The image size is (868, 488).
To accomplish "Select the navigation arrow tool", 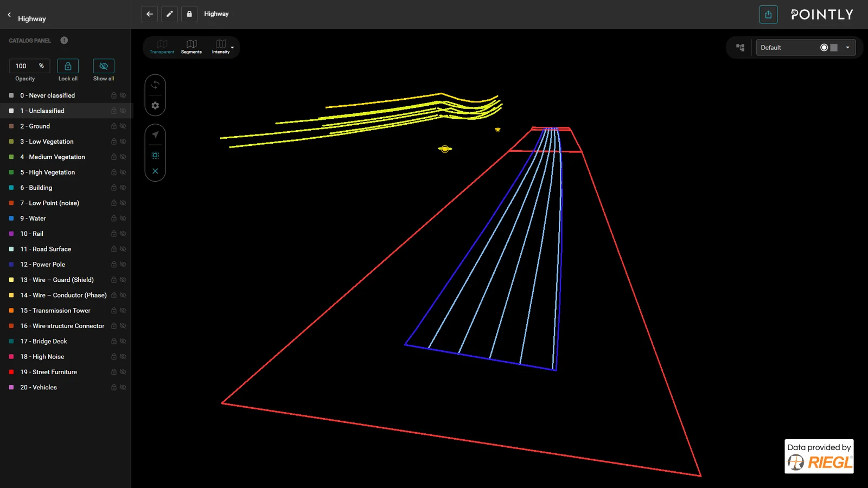I will pos(155,134).
